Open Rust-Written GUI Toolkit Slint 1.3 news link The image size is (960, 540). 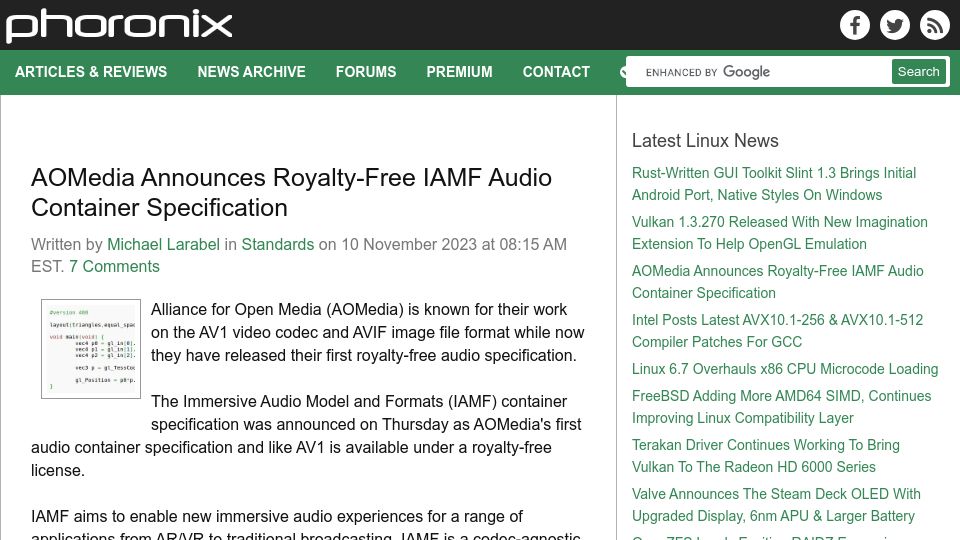774,184
